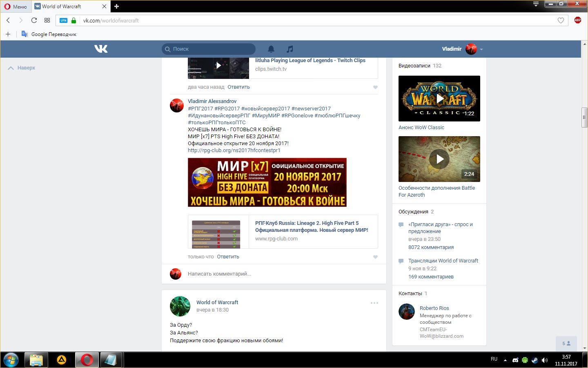Open hashtag #RPGonelove

pos(297,116)
